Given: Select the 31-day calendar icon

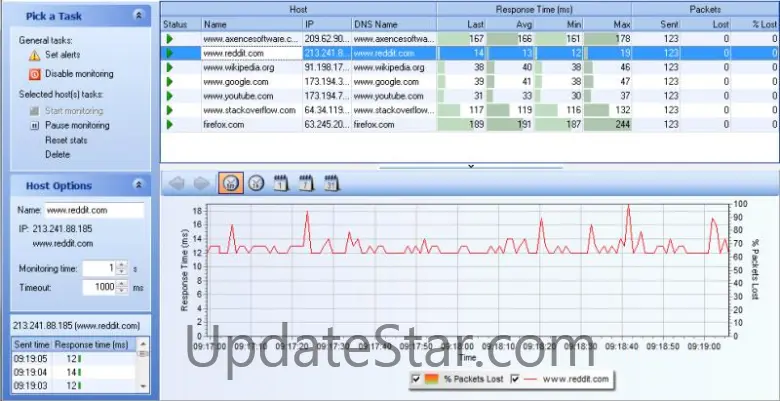Looking at the screenshot, I should 332,183.
